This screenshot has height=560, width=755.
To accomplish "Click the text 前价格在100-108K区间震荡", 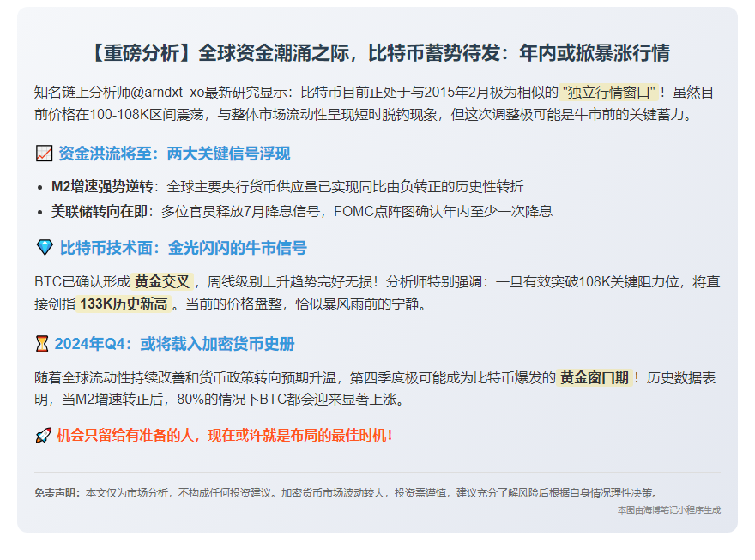I will pos(118,115).
